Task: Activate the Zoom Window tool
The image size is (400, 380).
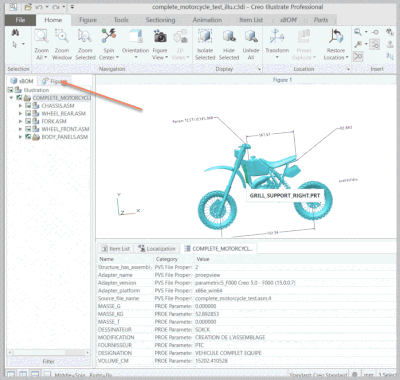Action: 62,36
